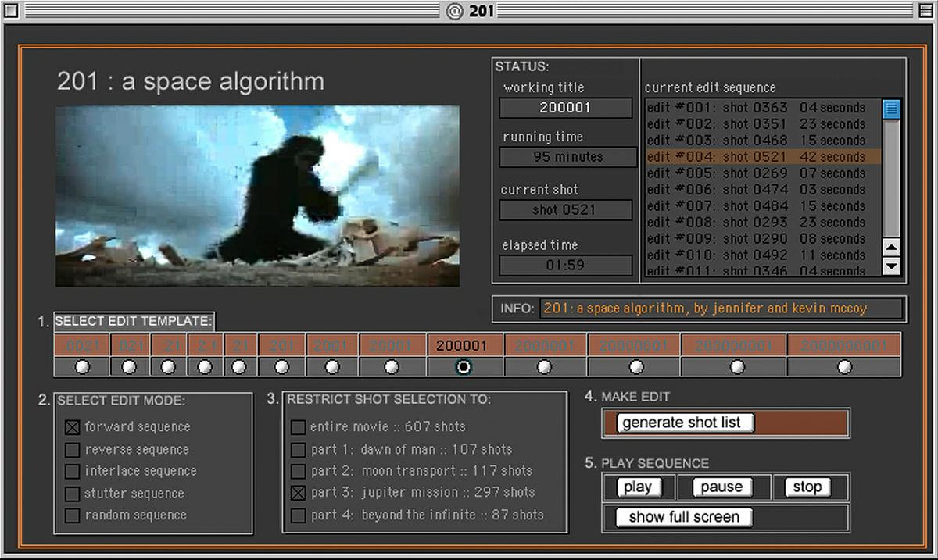Select the 2000000001 edit template radio button
938x560 pixels.
844,366
